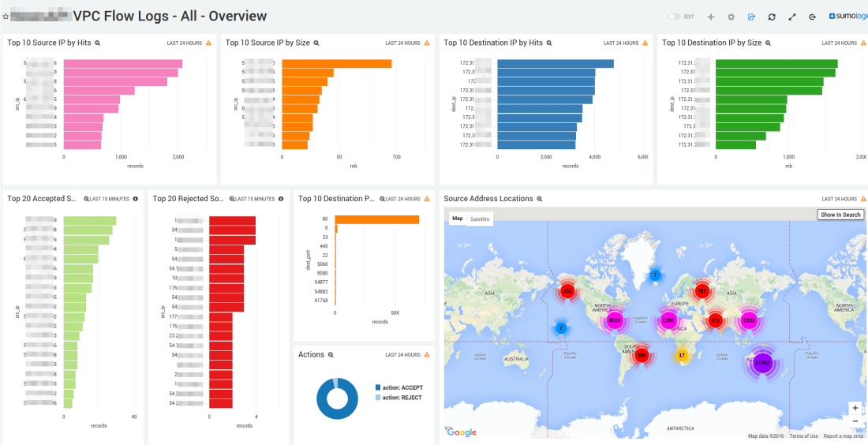Click warning icon on Top 10 Destination IP by Size
This screenshot has height=445, width=868.
point(863,43)
